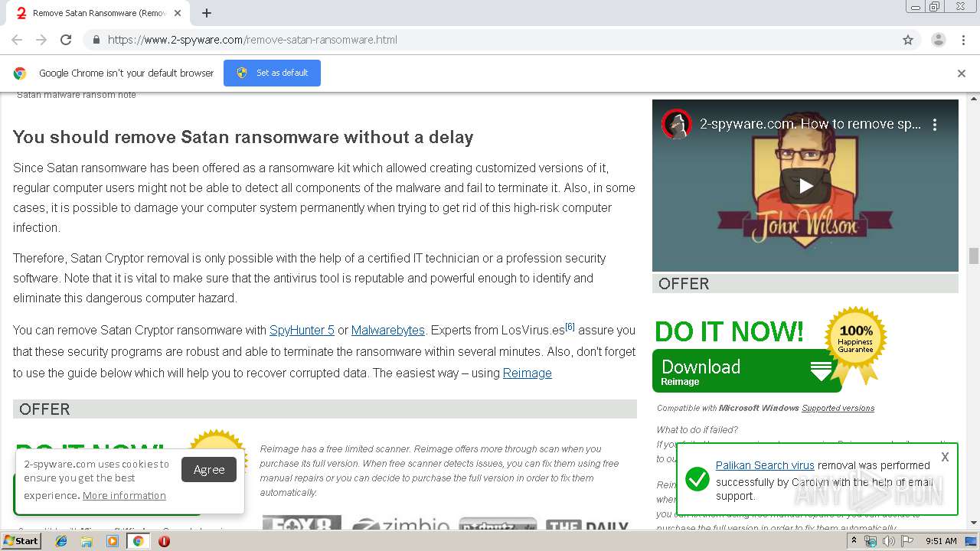Click the page vertical scrollbar thumb

point(974,256)
